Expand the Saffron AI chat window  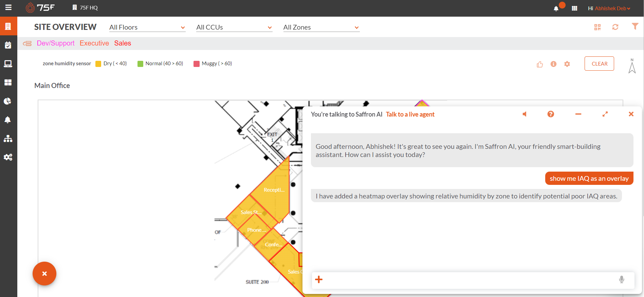tap(605, 114)
